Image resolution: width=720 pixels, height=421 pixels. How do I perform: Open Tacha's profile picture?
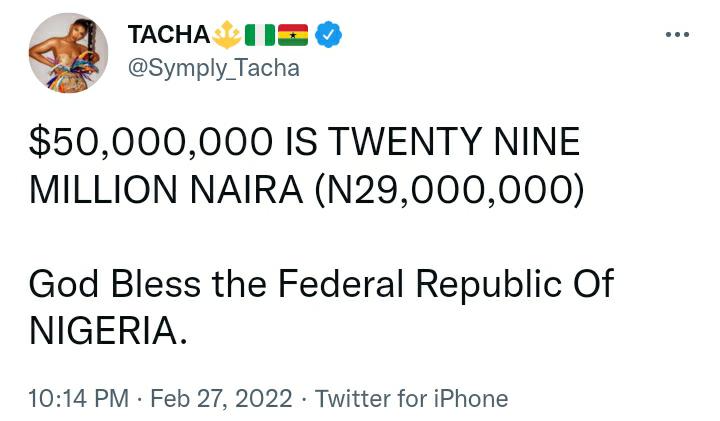coord(69,53)
